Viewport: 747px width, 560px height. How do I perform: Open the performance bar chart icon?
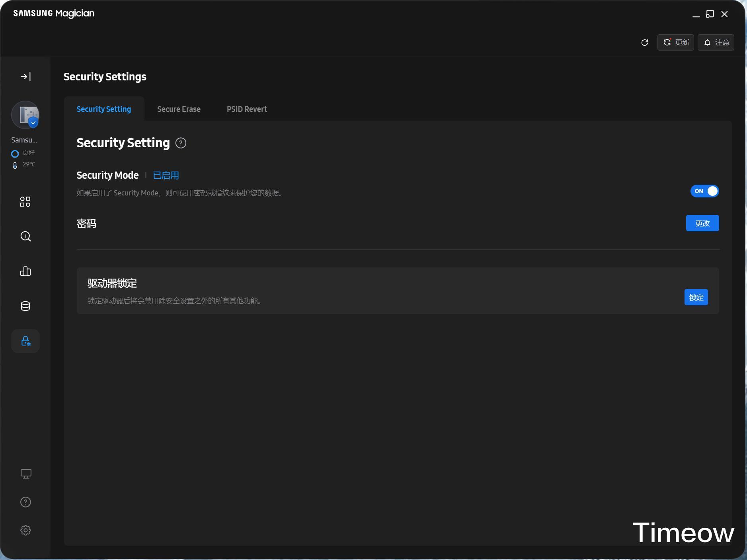pos(25,271)
